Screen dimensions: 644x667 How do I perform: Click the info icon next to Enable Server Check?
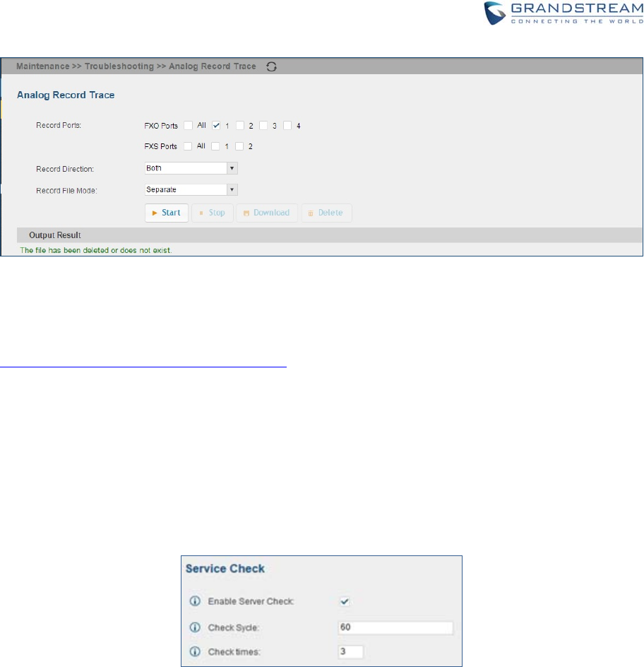(x=195, y=601)
